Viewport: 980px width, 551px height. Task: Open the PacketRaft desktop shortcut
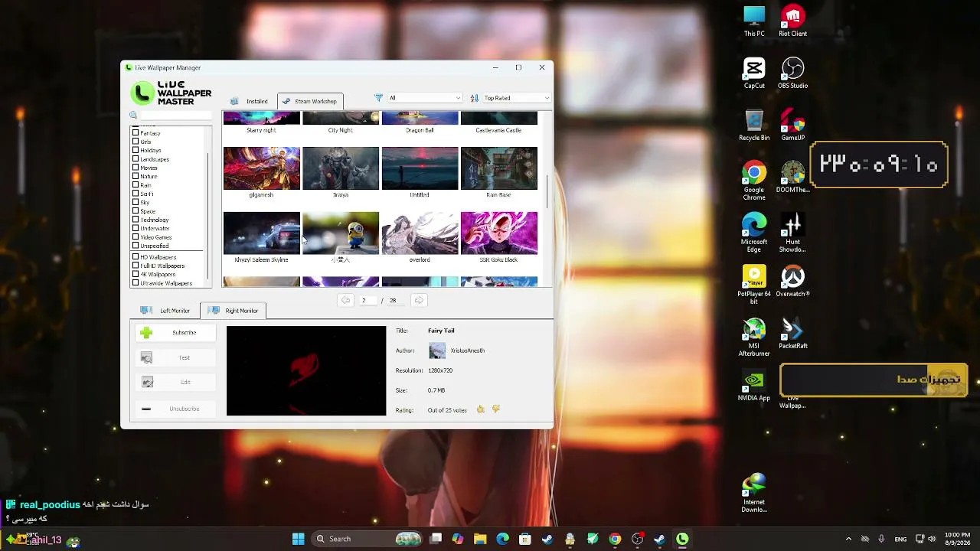[x=792, y=333]
